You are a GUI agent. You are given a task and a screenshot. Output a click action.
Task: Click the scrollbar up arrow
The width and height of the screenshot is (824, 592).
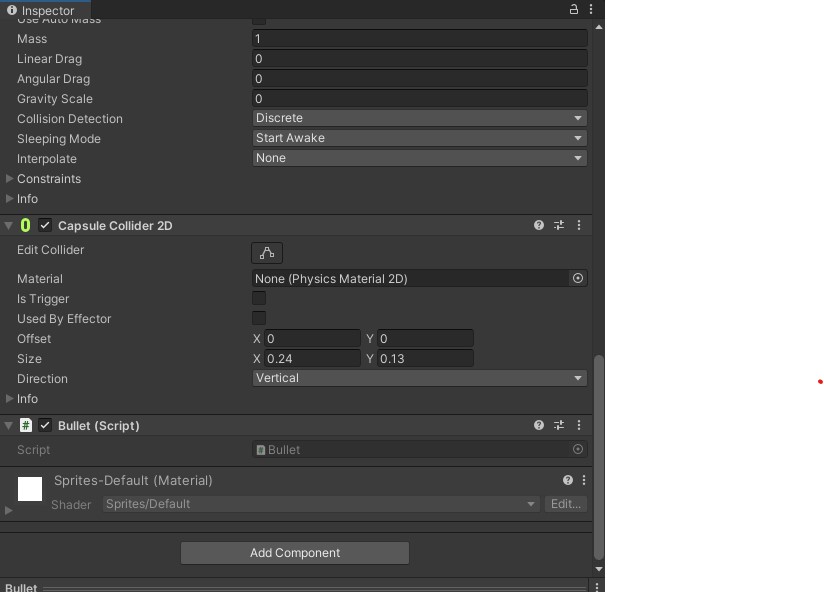click(599, 27)
